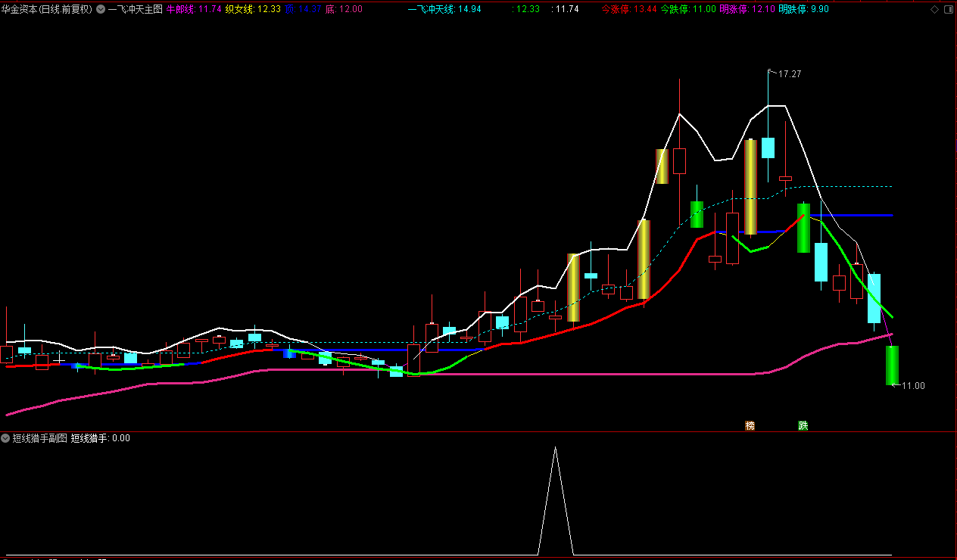Select the 一飞冲天主图 indicator name

pos(136,10)
